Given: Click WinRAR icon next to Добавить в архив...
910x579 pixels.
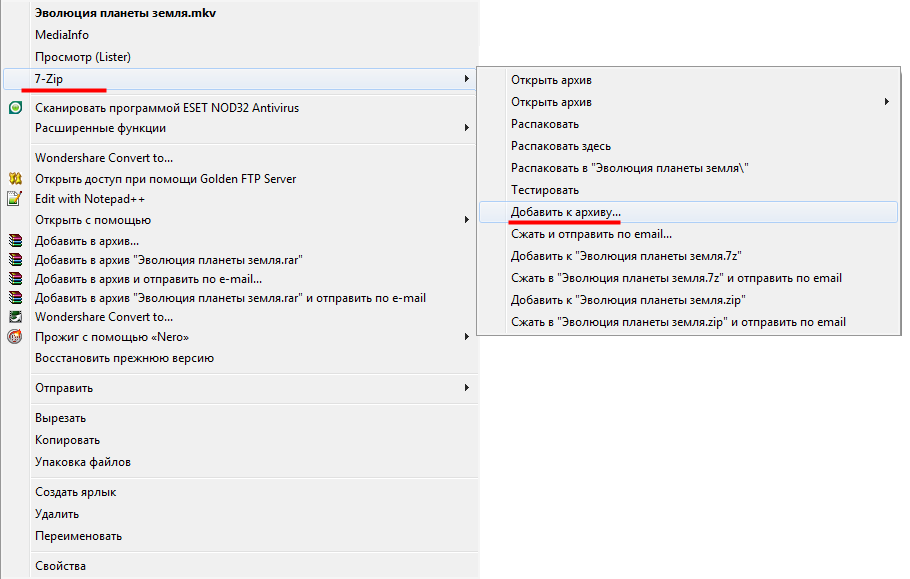Looking at the screenshot, I should click(16, 240).
